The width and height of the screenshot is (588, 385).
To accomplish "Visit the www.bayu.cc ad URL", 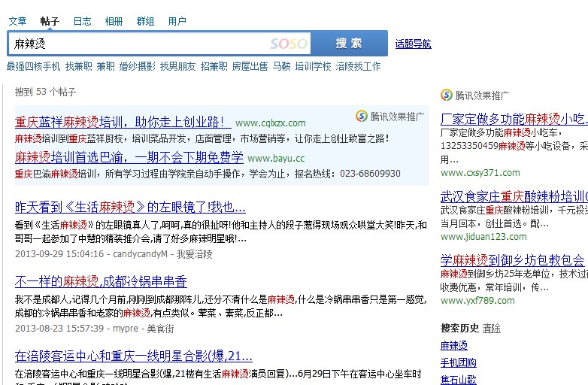I will tap(276, 158).
